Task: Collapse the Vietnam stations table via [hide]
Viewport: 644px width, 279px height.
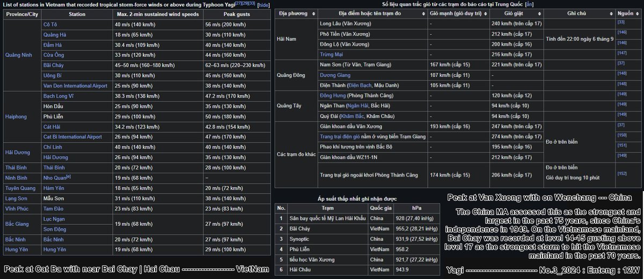Action: tap(264, 4)
